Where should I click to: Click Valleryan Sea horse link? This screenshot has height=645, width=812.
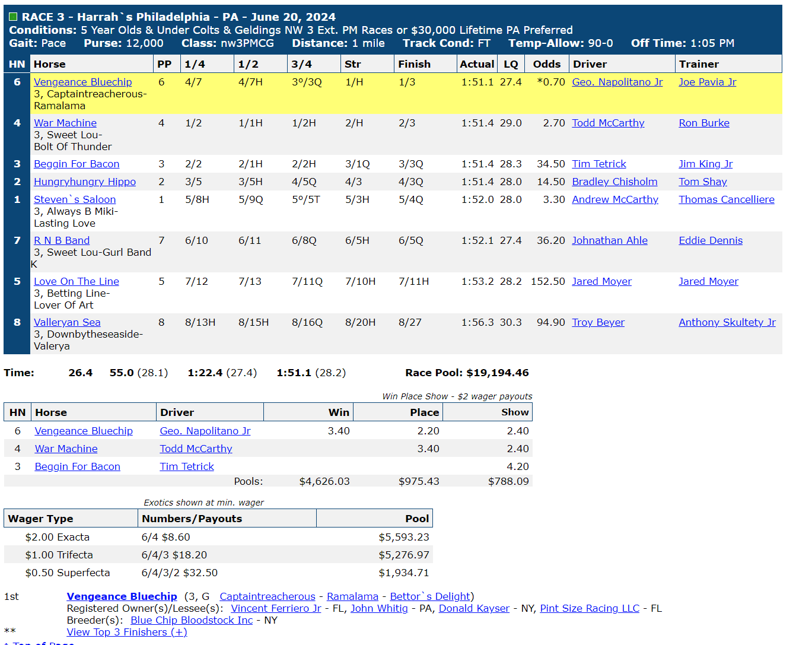point(67,322)
